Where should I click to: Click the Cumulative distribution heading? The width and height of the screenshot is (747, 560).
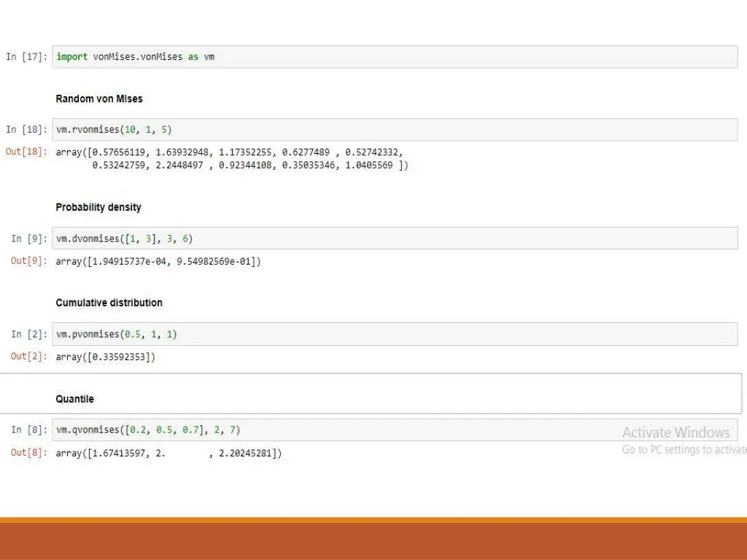pyautogui.click(x=109, y=303)
